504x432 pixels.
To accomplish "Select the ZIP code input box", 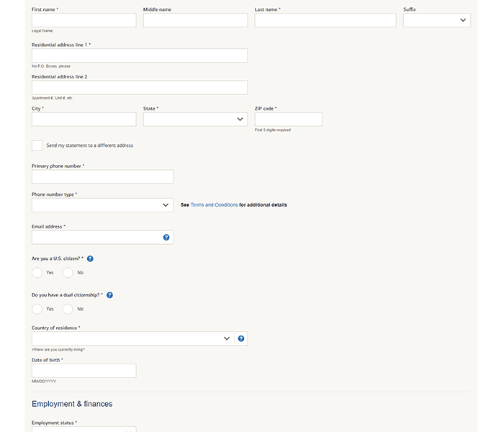I will [288, 120].
